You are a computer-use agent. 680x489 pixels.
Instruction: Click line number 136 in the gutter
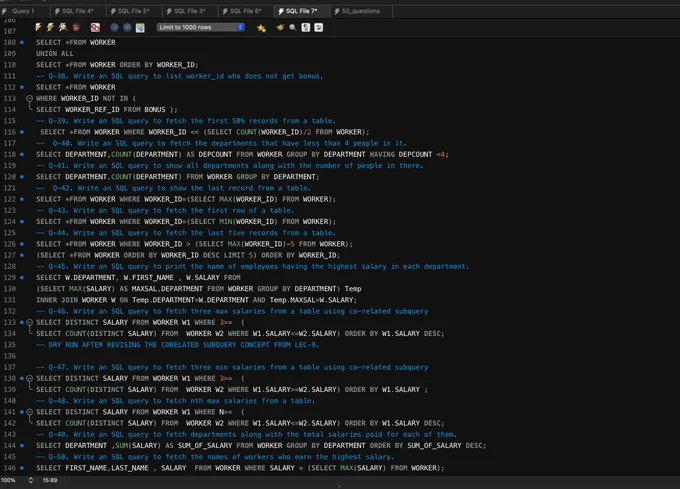click(x=10, y=356)
